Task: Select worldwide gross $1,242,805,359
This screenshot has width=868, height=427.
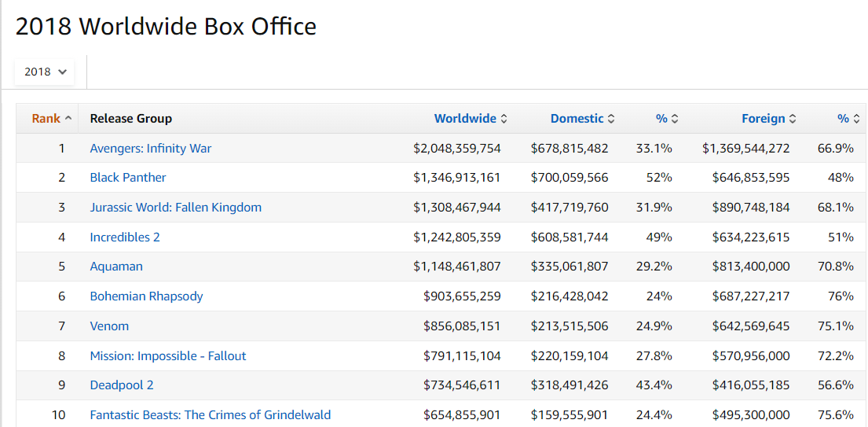Action: point(456,237)
